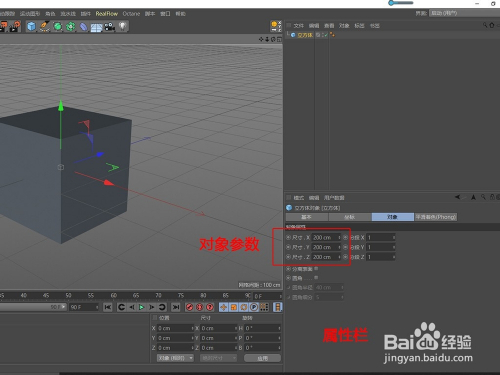Open the Octane menu

pyautogui.click(x=131, y=14)
